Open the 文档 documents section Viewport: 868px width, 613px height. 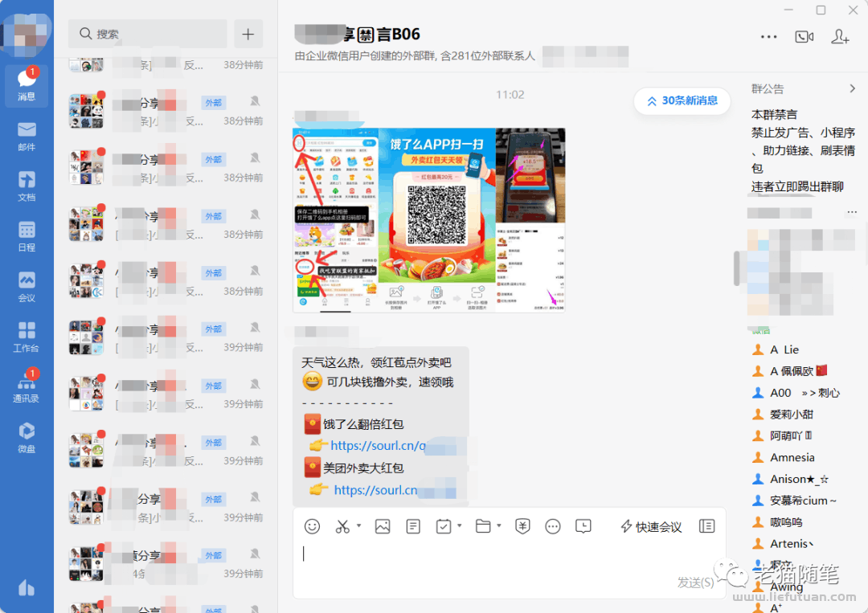point(26,186)
